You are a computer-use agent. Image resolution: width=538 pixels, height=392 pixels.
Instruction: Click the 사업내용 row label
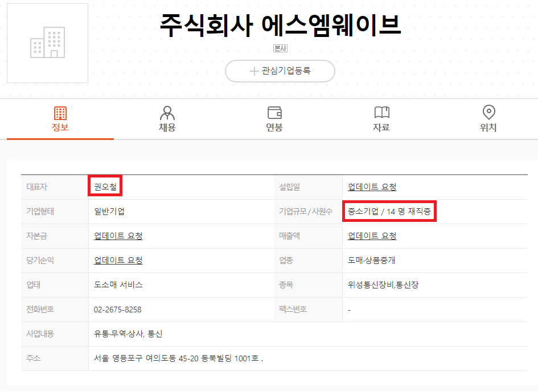pyautogui.click(x=40, y=334)
